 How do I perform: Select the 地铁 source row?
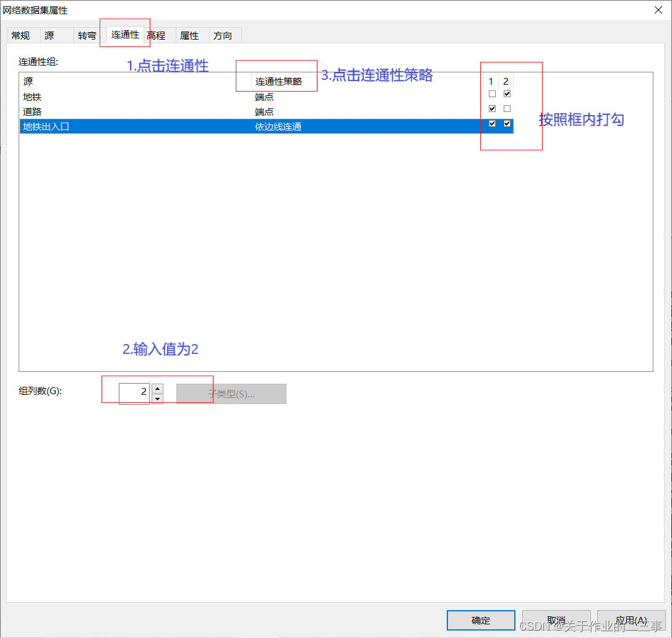pos(124,97)
